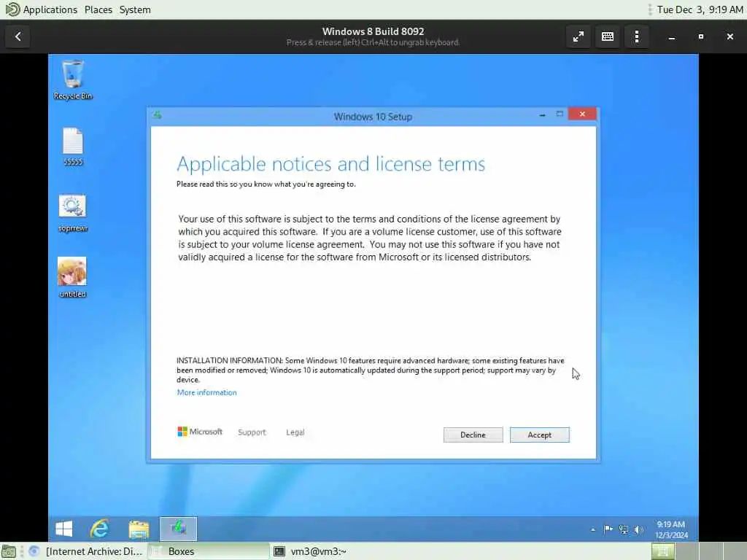The height and width of the screenshot is (560, 747).
Task: Toggle fullscreen in Boxes
Action: pyautogui.click(x=578, y=36)
